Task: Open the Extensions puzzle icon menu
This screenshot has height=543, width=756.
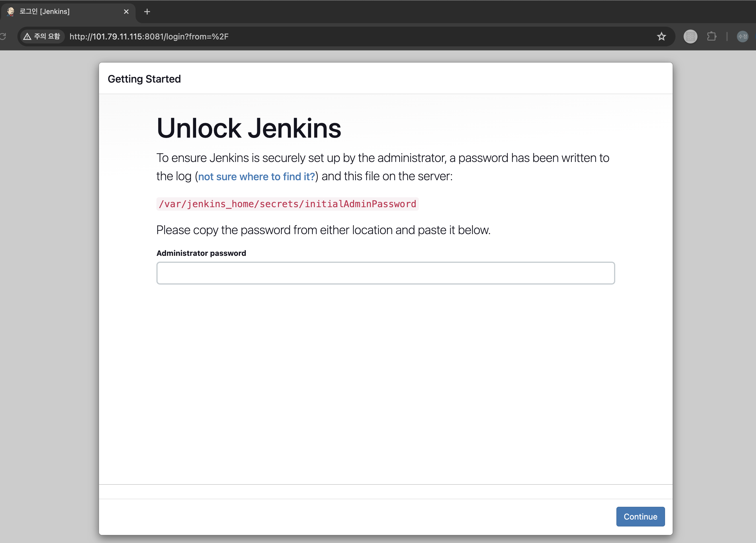Action: point(711,36)
